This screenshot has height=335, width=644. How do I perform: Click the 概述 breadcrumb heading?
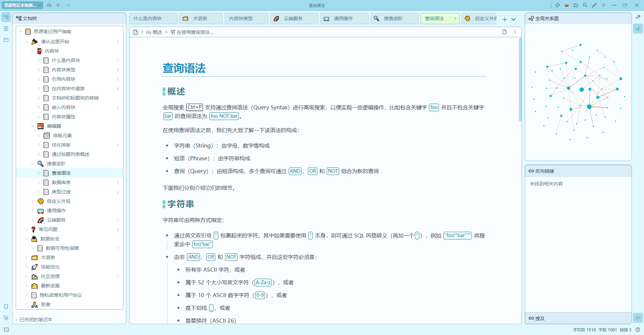coord(154,32)
